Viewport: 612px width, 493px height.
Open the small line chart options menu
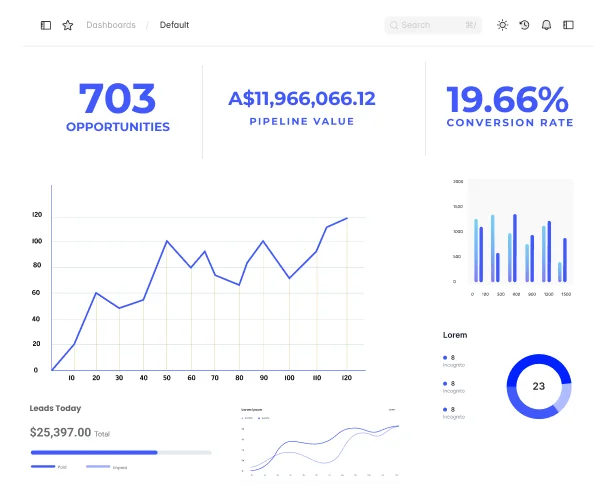coord(392,409)
